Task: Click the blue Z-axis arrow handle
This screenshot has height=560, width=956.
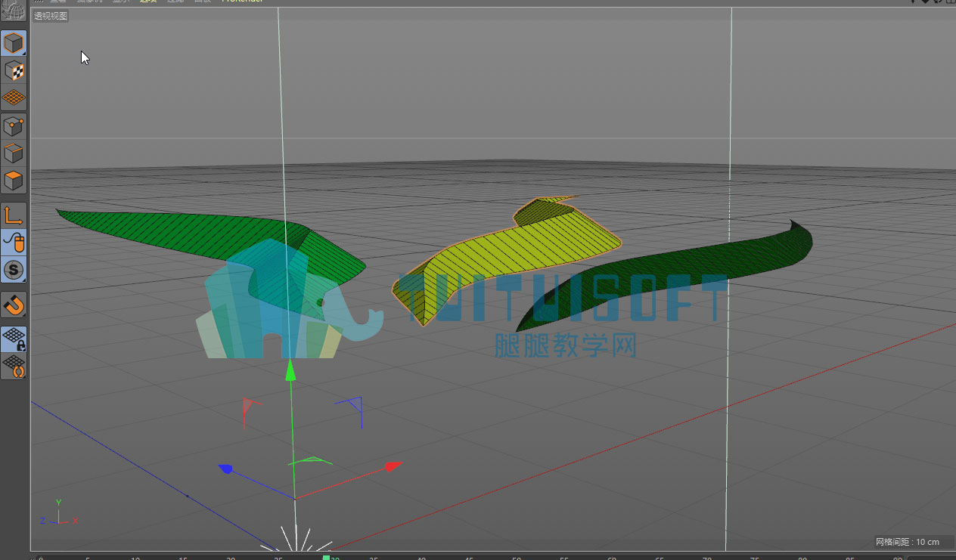Action: [x=225, y=469]
